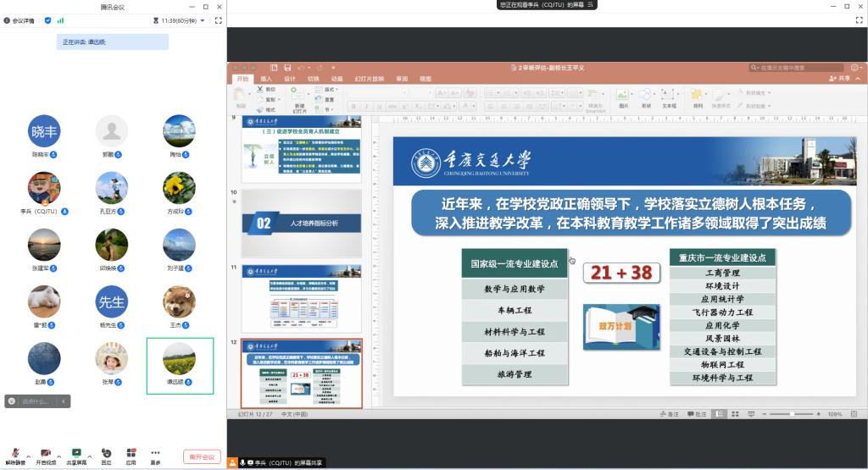Open the More (更多) options icon

pos(155,453)
